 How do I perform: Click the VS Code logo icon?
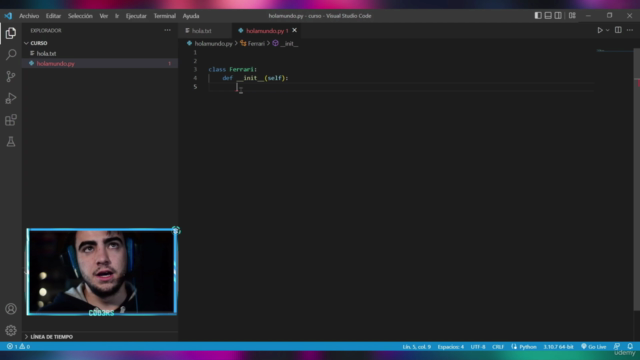(x=8, y=16)
